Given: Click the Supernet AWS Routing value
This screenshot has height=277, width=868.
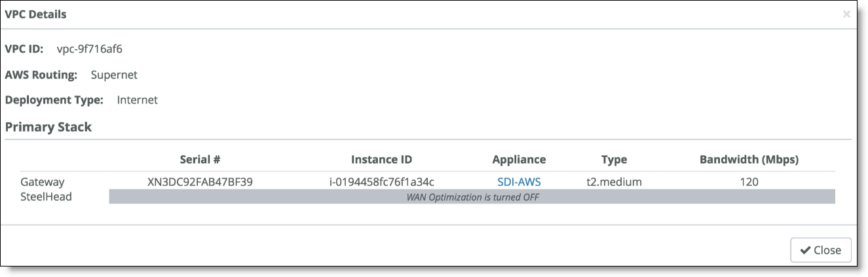Looking at the screenshot, I should [114, 75].
